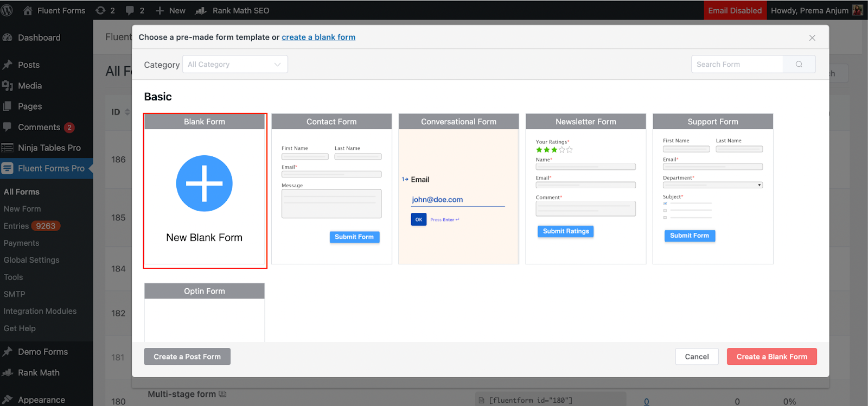Image resolution: width=868 pixels, height=406 pixels.
Task: Click the Comments count badge 2
Action: (69, 128)
